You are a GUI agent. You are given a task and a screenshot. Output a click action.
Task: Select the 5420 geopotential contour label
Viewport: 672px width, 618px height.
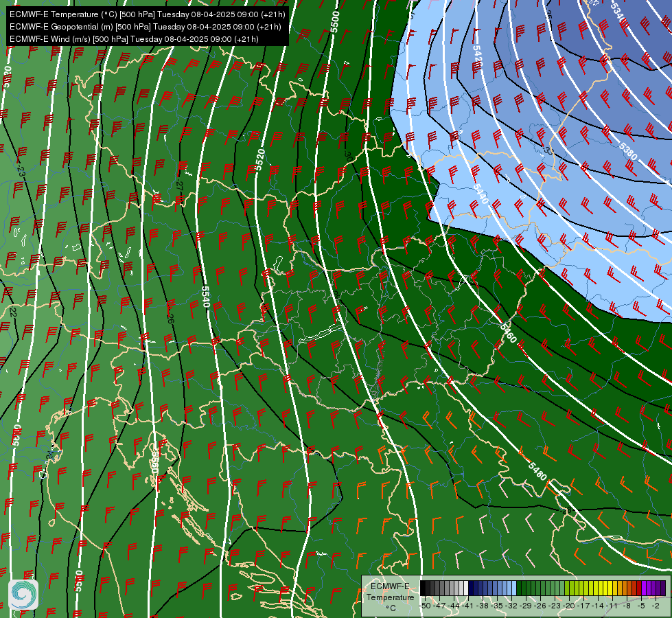point(478,56)
